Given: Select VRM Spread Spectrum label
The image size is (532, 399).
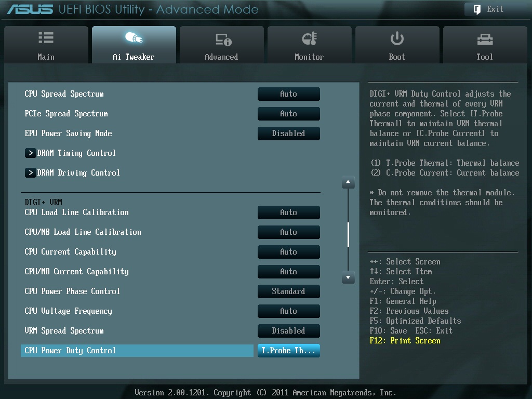Looking at the screenshot, I should point(64,331).
